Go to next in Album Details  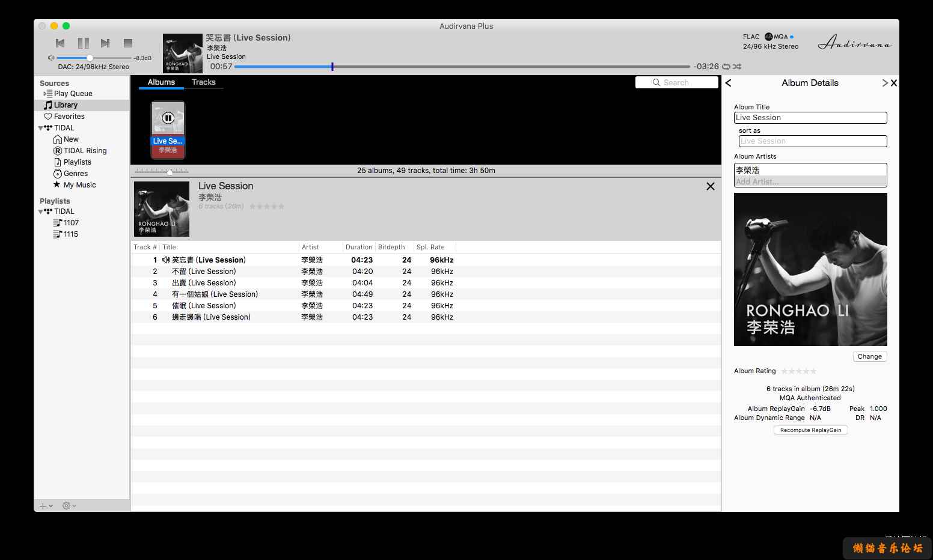pos(884,83)
